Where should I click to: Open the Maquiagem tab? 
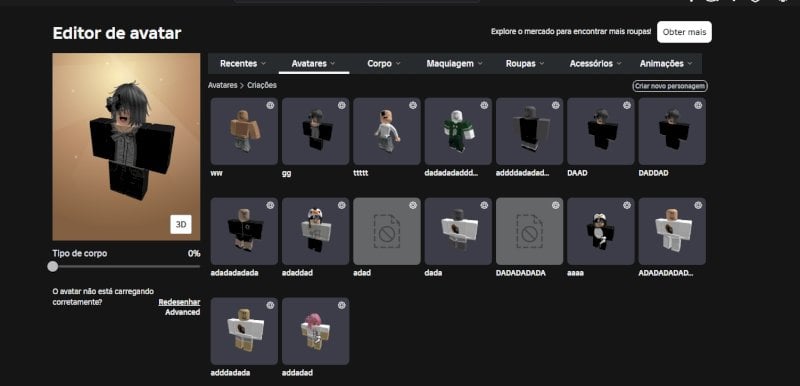pos(454,64)
